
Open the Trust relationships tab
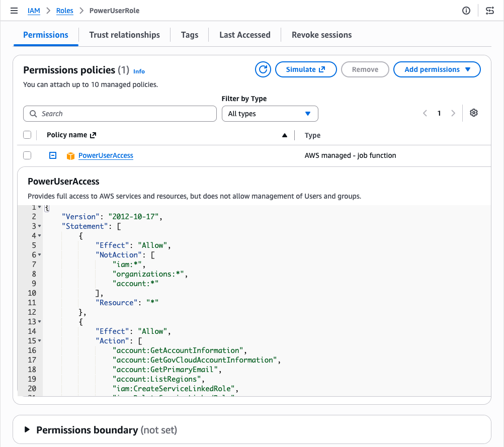[x=124, y=35]
